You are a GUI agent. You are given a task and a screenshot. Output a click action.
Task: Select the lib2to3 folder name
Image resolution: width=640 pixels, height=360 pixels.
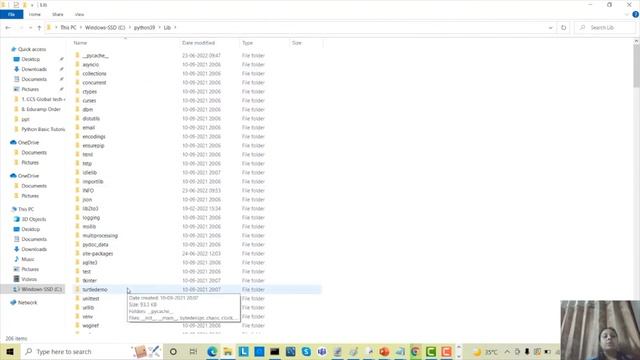coord(90,208)
